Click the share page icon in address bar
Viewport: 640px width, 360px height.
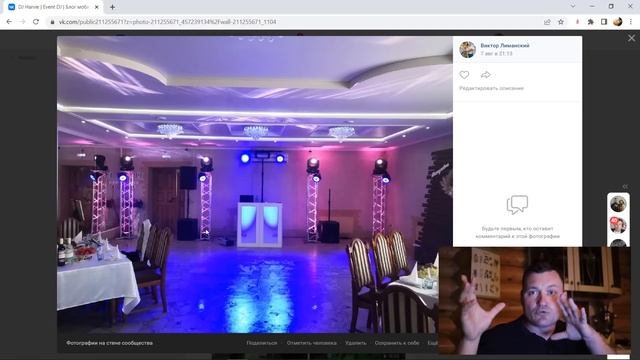coord(547,22)
